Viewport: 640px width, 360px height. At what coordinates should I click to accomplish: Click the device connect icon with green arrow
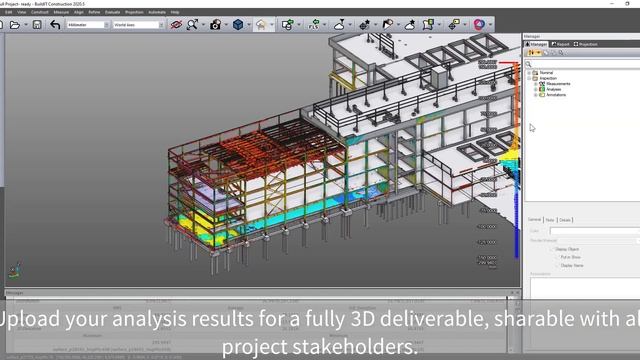coord(287,25)
